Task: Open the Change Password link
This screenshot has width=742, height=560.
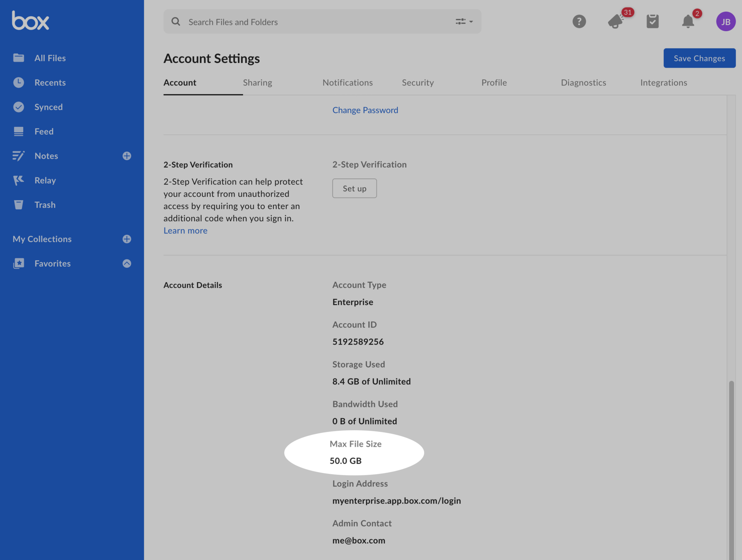Action: pos(365,110)
